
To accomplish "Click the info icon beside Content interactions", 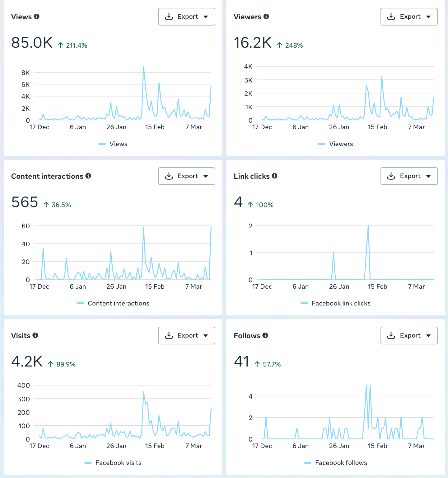I will click(x=89, y=176).
